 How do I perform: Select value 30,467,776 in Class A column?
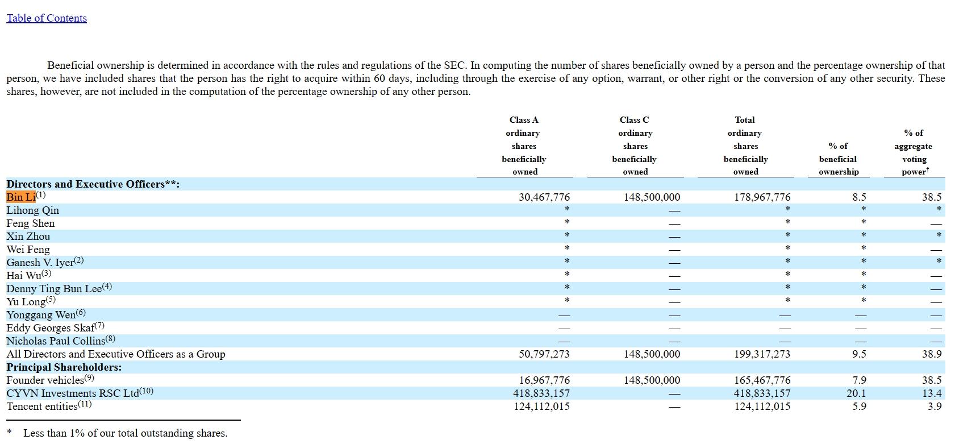coord(544,197)
